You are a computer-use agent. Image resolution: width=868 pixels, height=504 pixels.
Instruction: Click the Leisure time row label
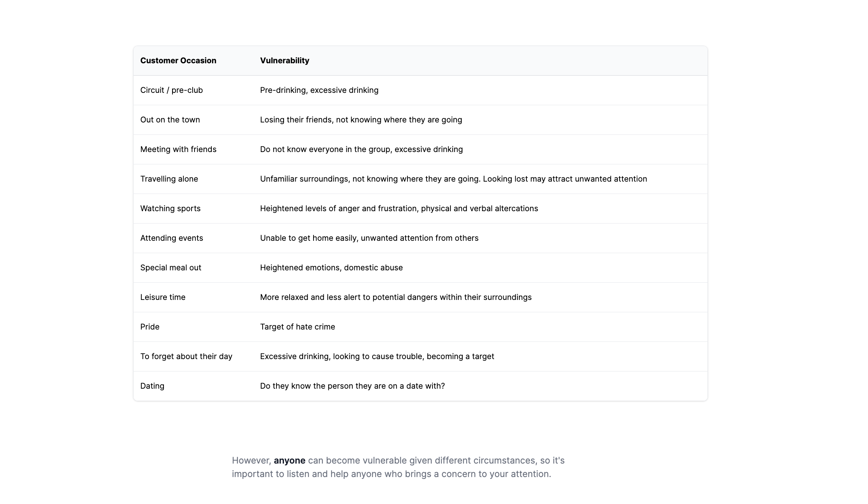(163, 297)
